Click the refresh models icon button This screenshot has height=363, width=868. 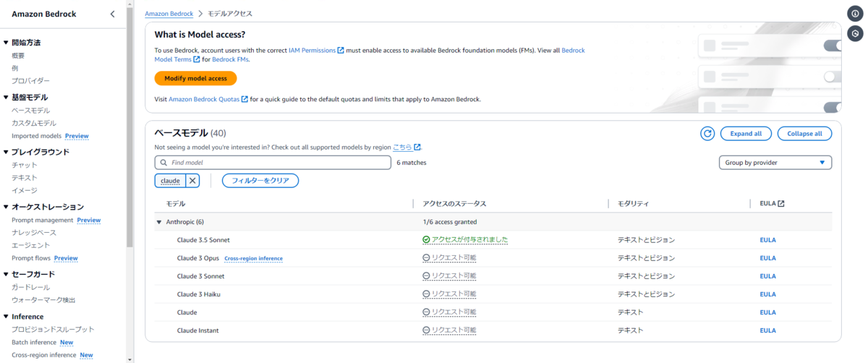707,134
